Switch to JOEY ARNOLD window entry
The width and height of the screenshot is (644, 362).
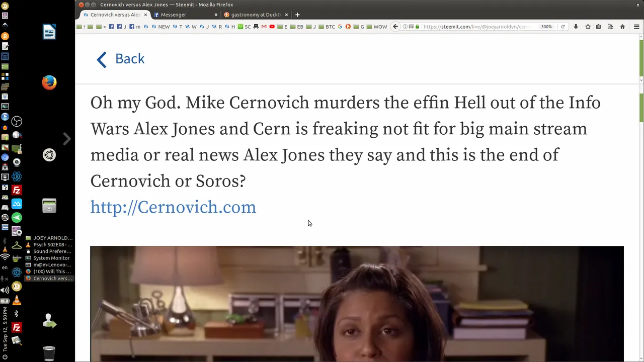point(49,238)
